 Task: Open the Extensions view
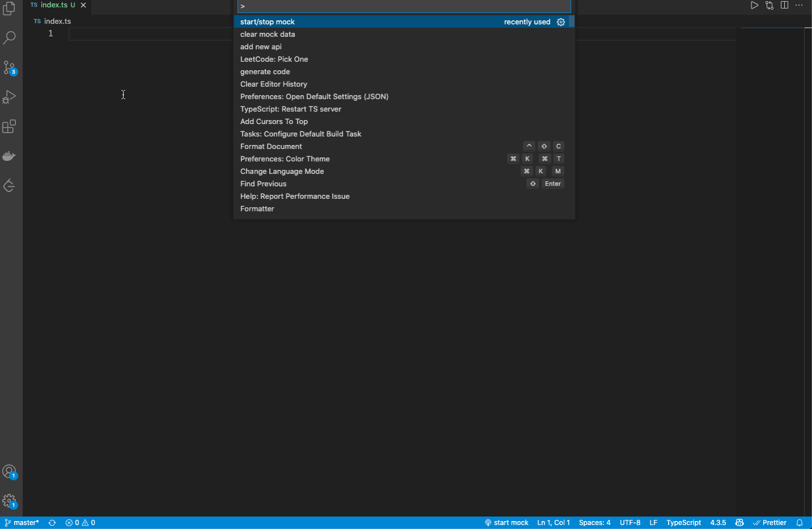tap(9, 126)
